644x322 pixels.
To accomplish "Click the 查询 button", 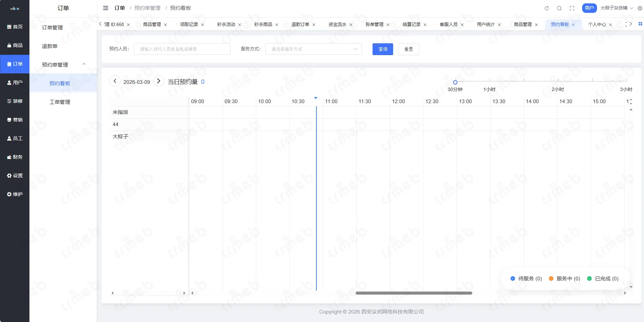I will 383,49.
